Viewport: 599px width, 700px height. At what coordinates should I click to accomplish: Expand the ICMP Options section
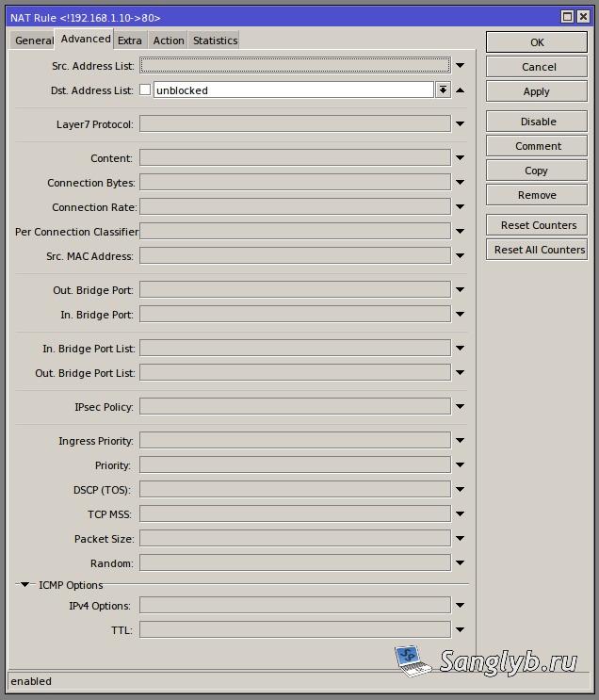point(25,584)
